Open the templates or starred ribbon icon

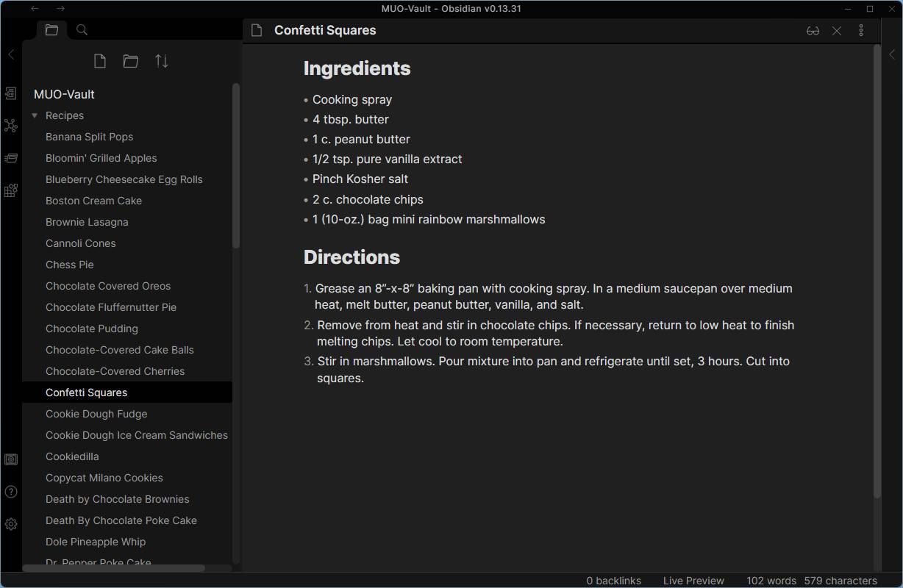coord(11,190)
